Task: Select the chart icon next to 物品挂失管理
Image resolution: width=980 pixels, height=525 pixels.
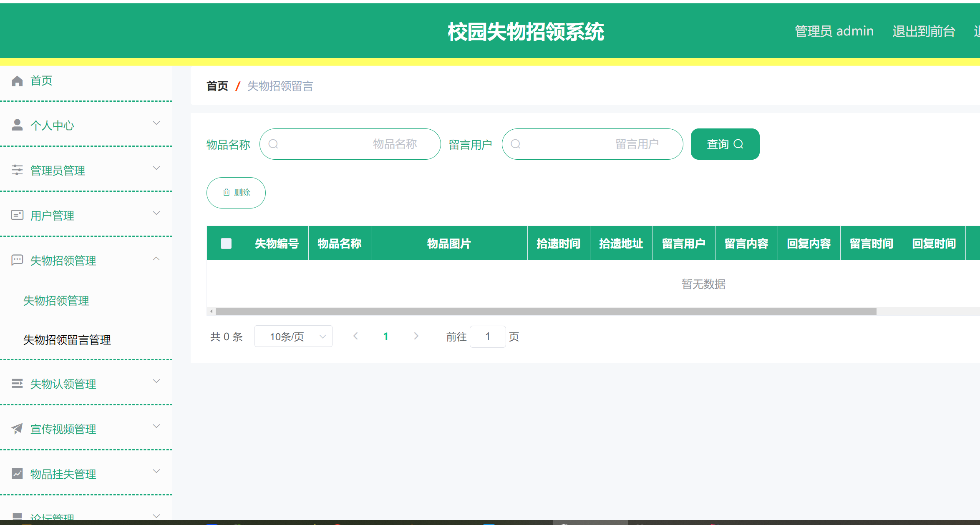Action: pyautogui.click(x=17, y=474)
